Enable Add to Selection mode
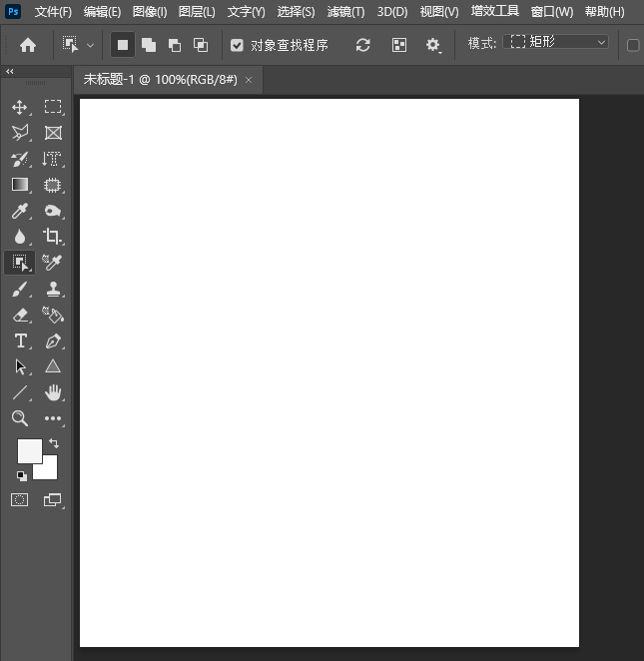Viewport: 644px width, 661px height. click(x=149, y=45)
